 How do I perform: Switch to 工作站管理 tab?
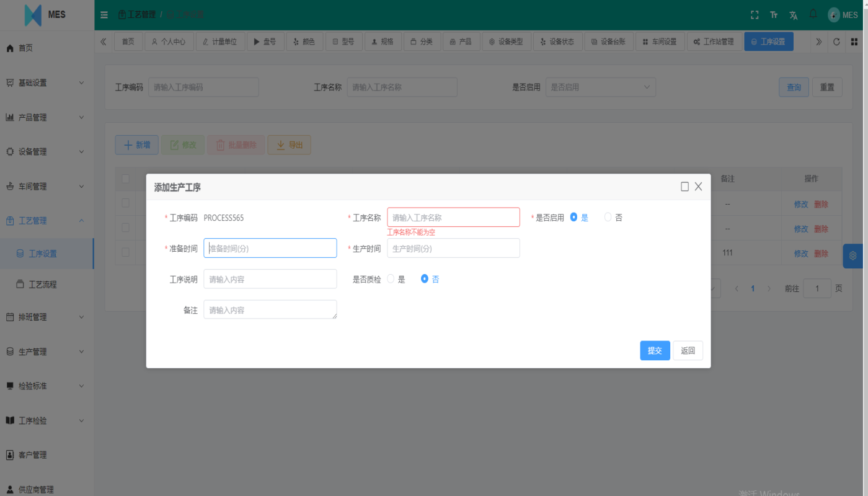point(714,42)
